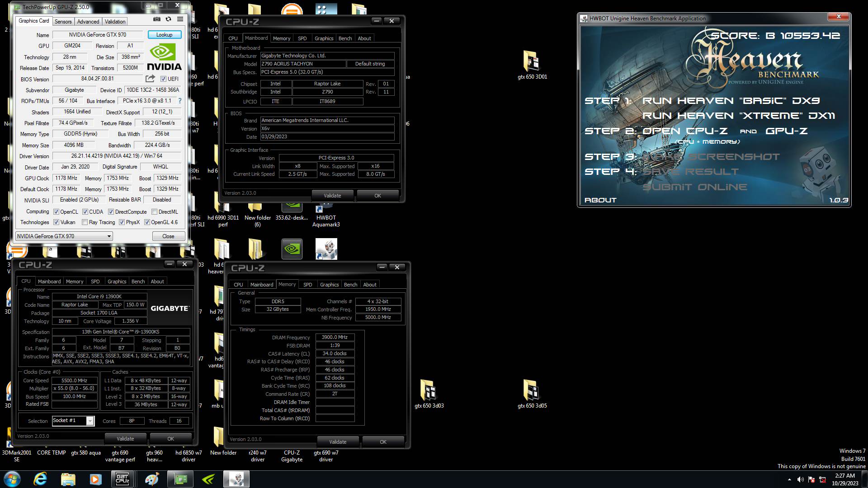
Task: Toggle the Ray Tracing checkbox
Action: pyautogui.click(x=85, y=222)
